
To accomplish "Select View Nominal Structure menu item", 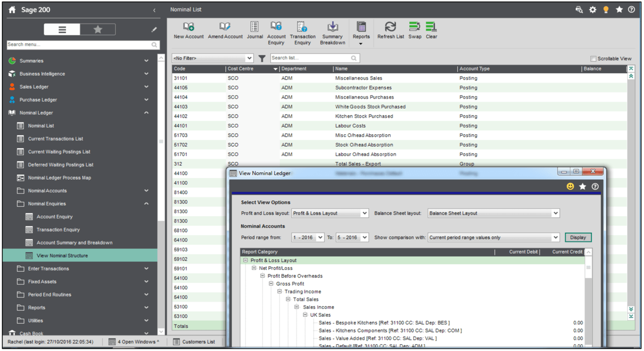I will click(80, 255).
